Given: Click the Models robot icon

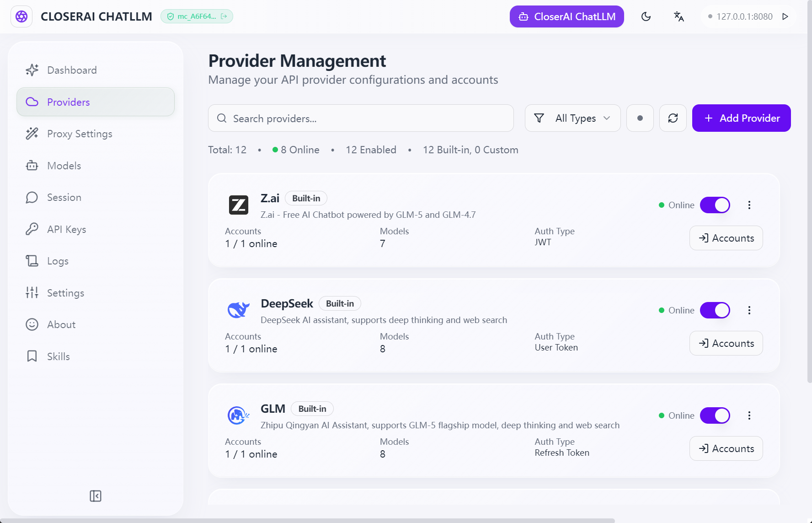Looking at the screenshot, I should [32, 166].
